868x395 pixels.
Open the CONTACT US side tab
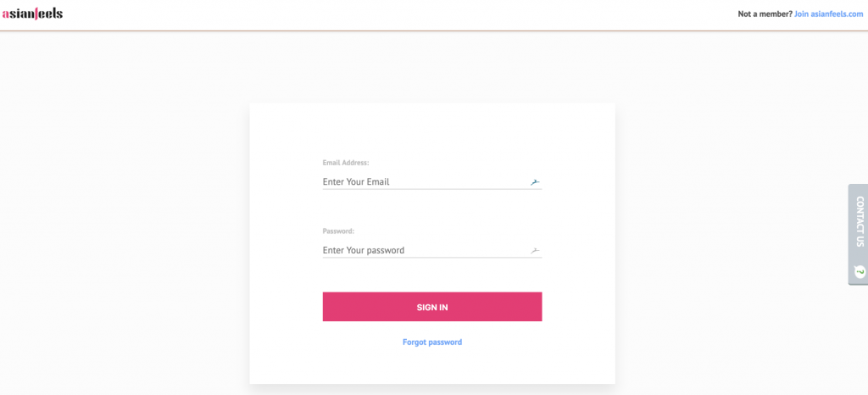tap(858, 235)
